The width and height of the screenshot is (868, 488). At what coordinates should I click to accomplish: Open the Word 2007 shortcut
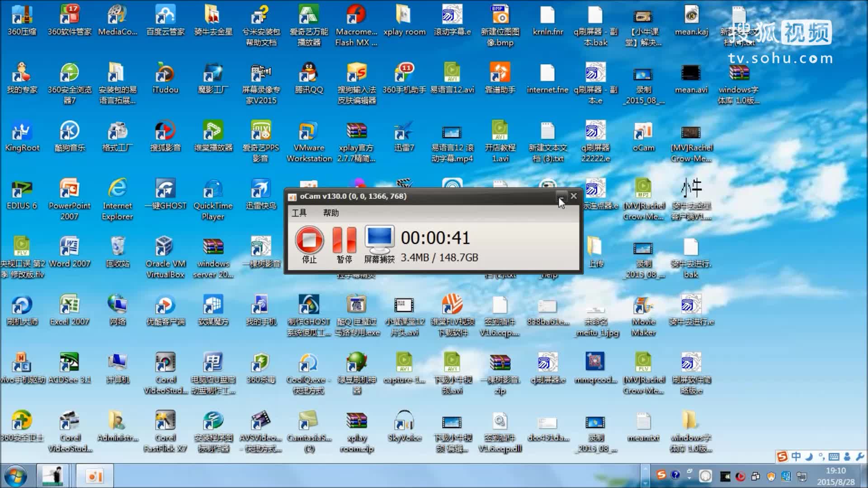click(x=70, y=251)
